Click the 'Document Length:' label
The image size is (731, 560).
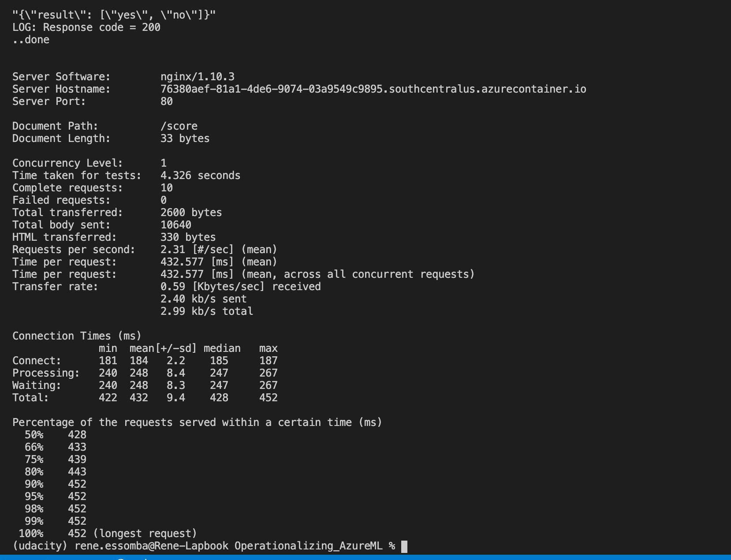pos(61,138)
